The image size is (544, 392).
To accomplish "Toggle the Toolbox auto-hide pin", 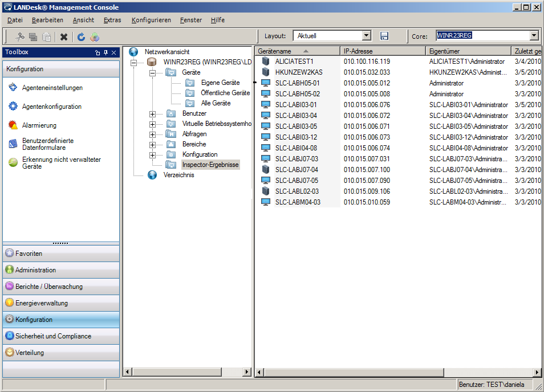I will point(106,52).
